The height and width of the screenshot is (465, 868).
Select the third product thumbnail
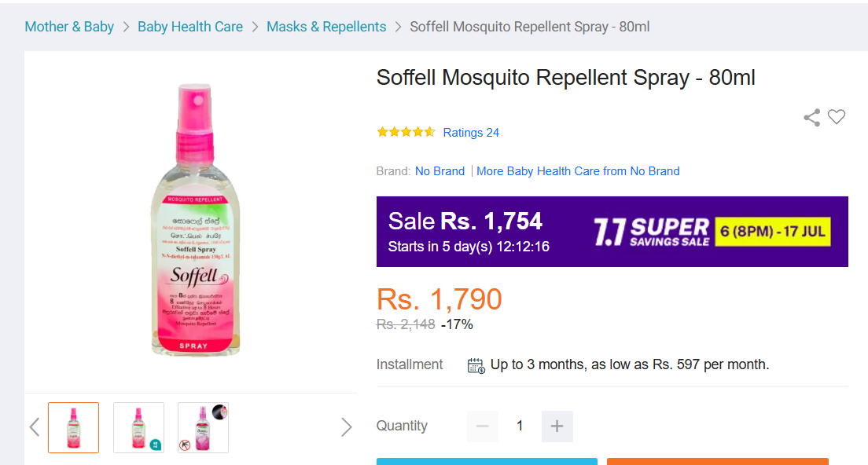(x=203, y=427)
